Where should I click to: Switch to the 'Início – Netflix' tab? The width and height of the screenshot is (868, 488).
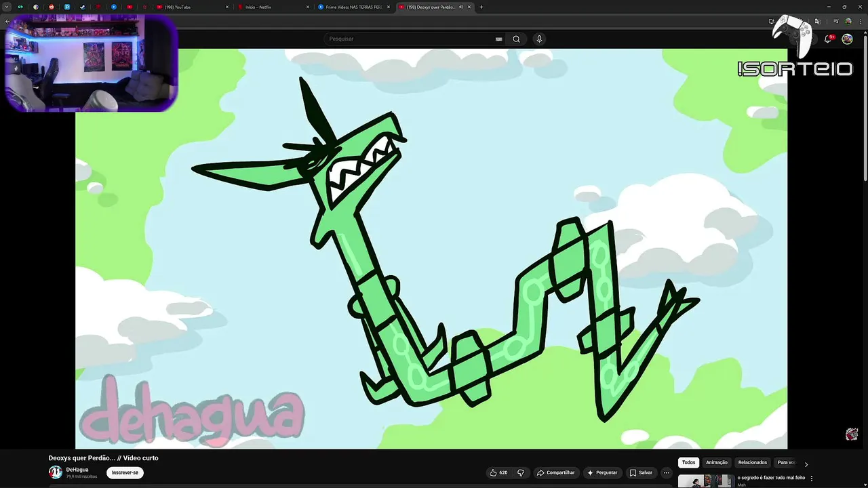click(273, 7)
